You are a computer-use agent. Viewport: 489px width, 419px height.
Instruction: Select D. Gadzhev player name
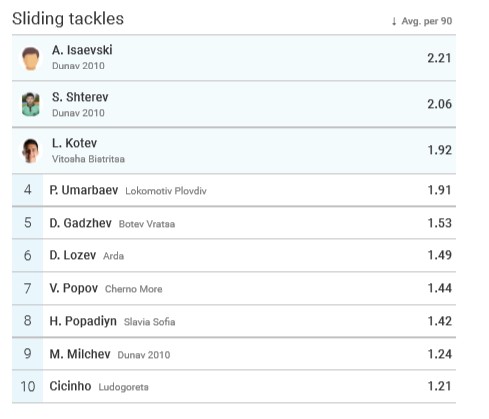click(80, 223)
